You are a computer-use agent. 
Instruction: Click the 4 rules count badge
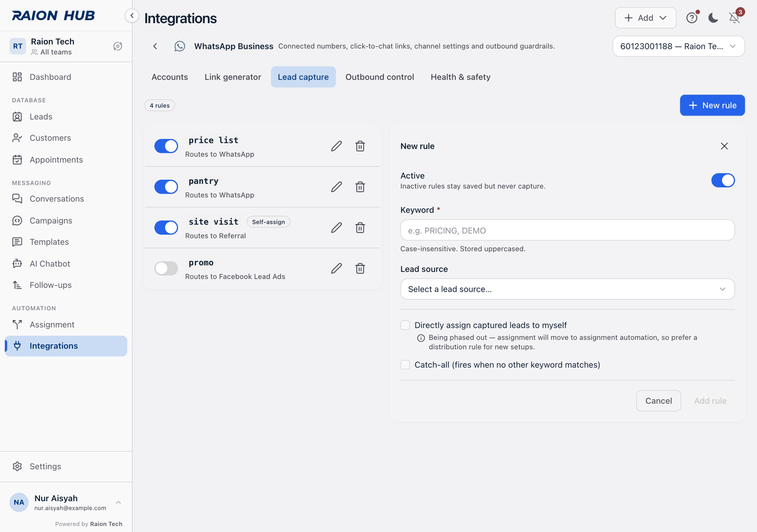click(159, 105)
